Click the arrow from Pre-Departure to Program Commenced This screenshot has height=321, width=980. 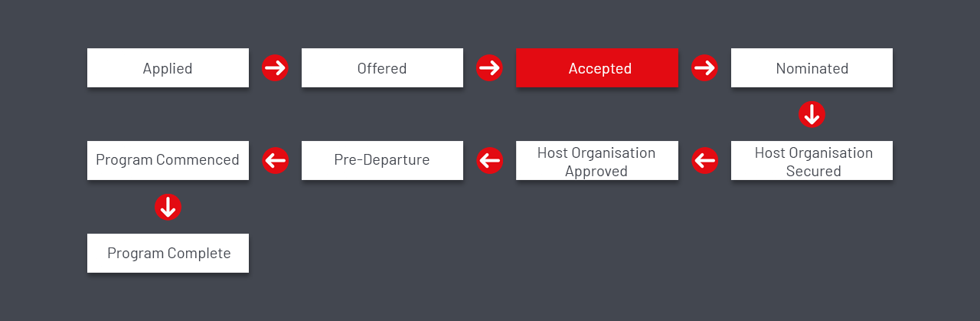(x=275, y=160)
